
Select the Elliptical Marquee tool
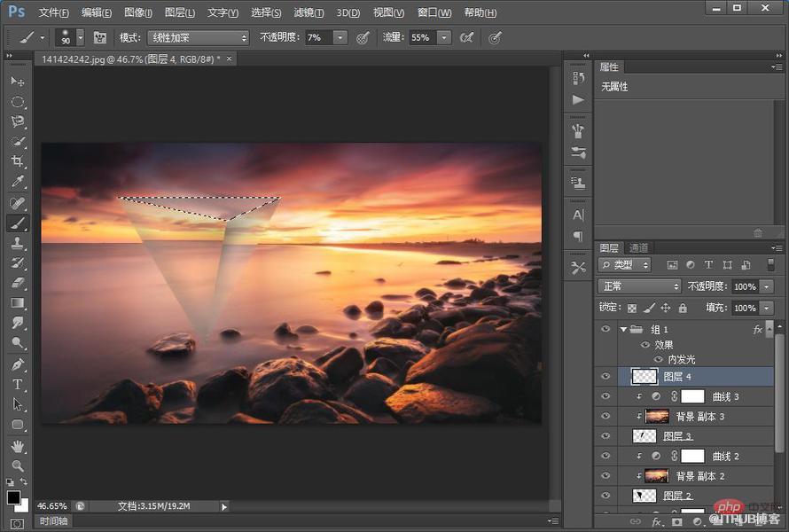(17, 102)
